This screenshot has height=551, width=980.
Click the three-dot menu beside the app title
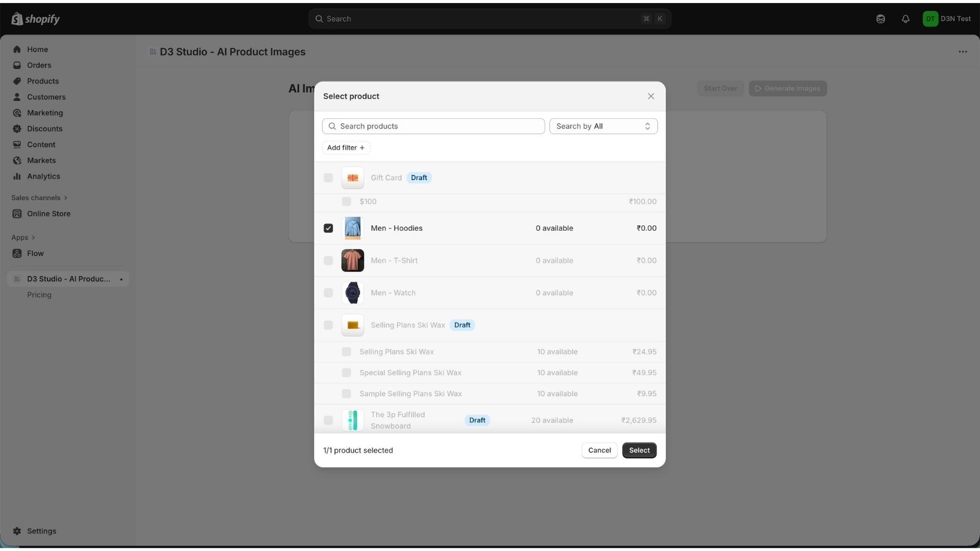pos(963,52)
